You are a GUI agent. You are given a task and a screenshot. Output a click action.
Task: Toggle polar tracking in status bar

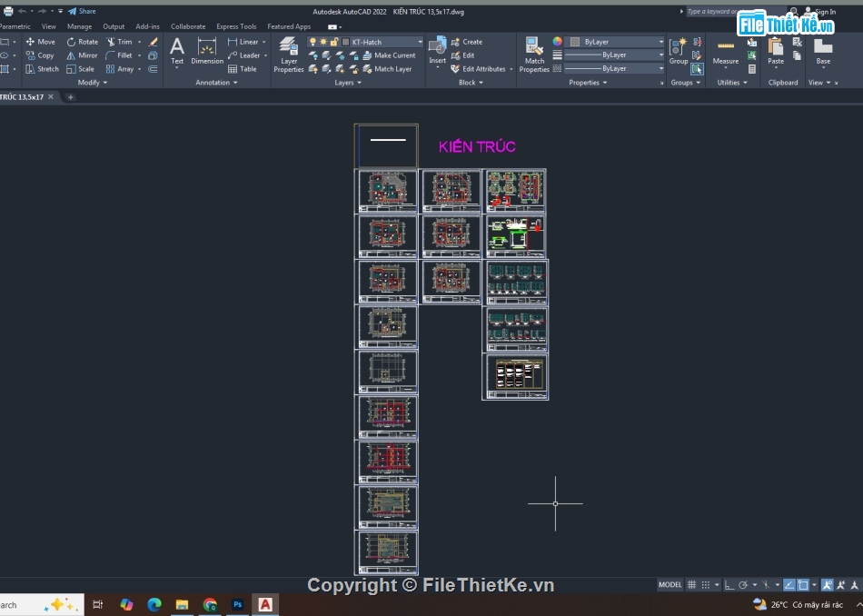pos(743,585)
